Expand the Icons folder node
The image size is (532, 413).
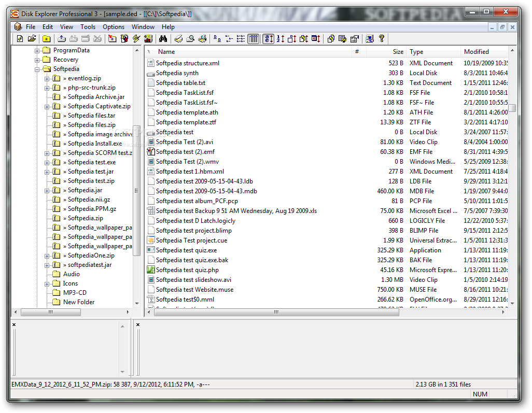tap(47, 284)
